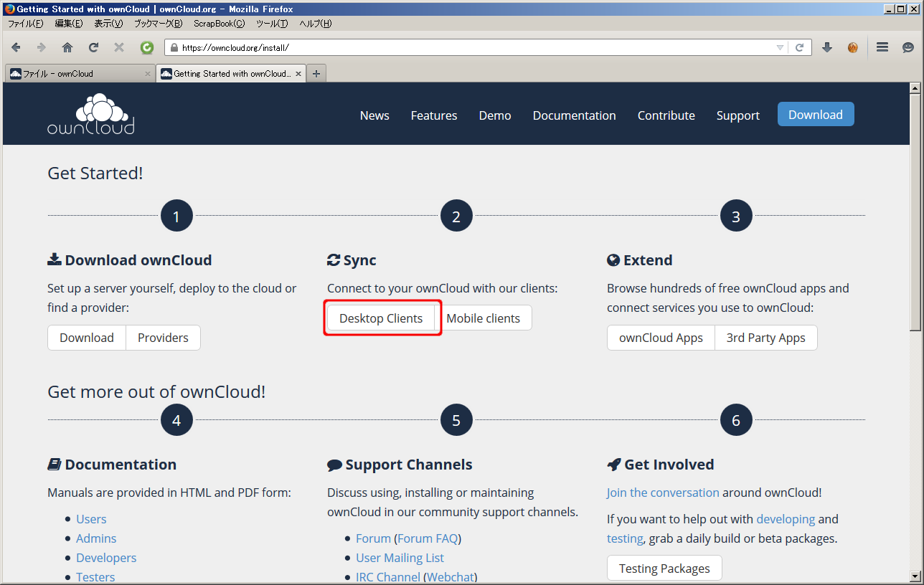Click the green circular refresh add-on icon
Image resolution: width=924 pixels, height=585 pixels.
pos(147,47)
